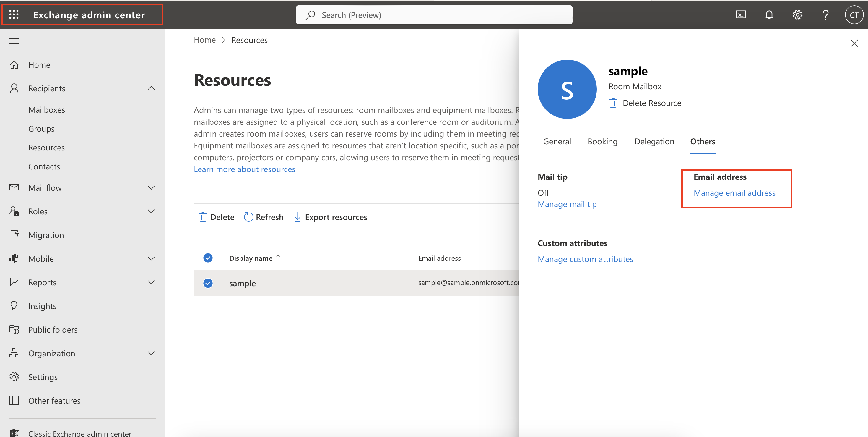The image size is (868, 437).
Task: Toggle the select-all checkbox above Display name
Action: tap(208, 258)
